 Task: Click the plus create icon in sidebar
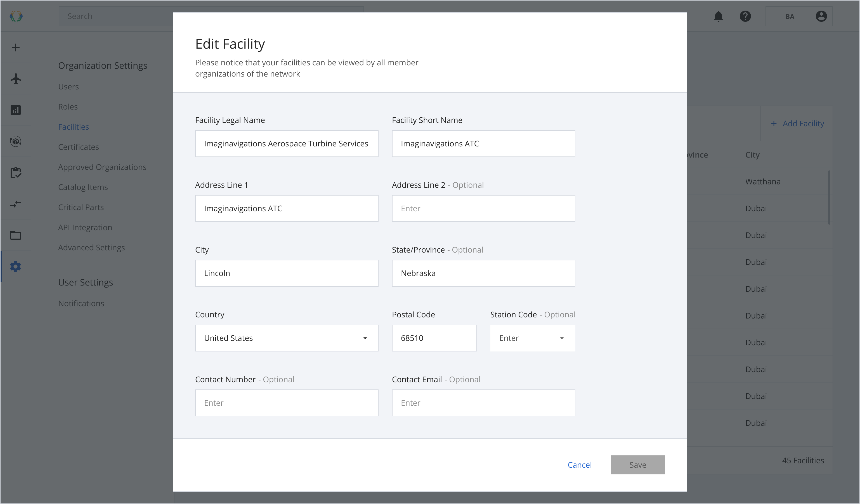tap(16, 47)
